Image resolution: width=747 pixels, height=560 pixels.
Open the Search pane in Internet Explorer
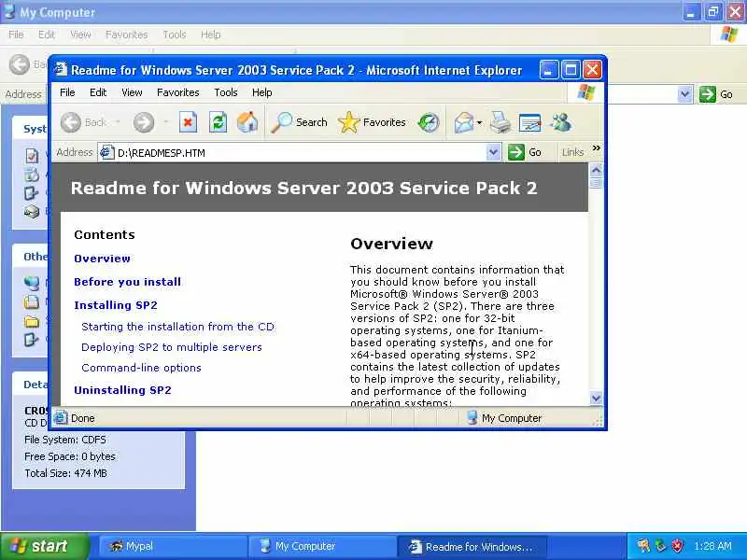click(x=299, y=122)
